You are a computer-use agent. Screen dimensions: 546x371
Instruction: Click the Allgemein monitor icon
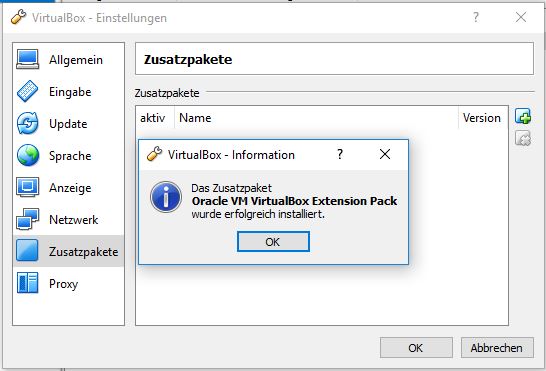(28, 59)
